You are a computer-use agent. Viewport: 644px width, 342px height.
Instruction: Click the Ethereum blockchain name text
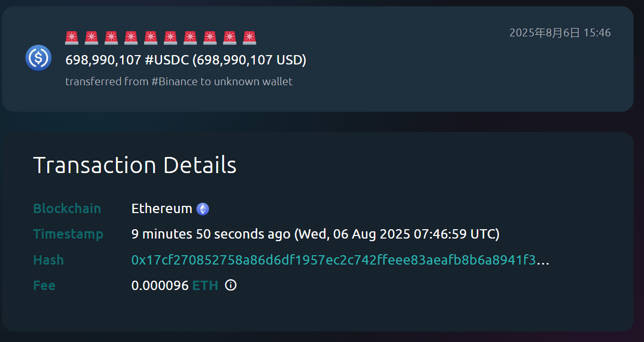coord(162,209)
